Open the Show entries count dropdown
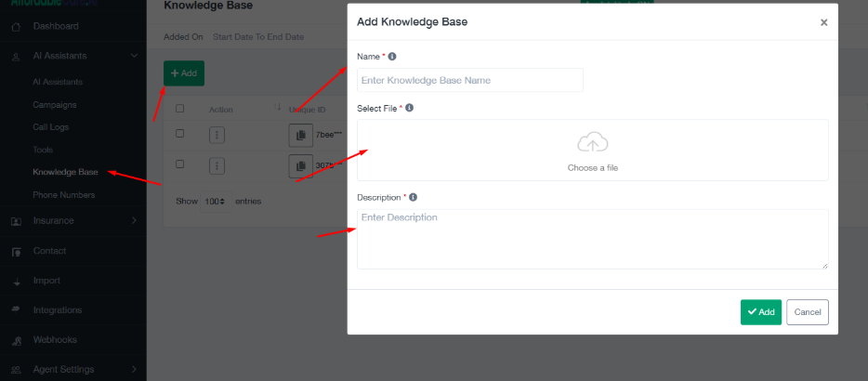 point(216,202)
